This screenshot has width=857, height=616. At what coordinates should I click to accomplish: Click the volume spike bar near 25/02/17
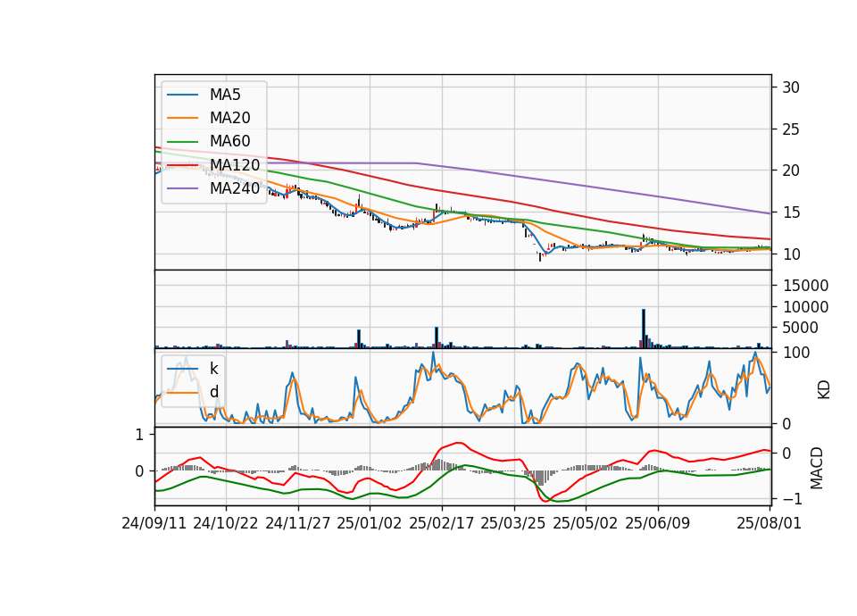(x=437, y=337)
